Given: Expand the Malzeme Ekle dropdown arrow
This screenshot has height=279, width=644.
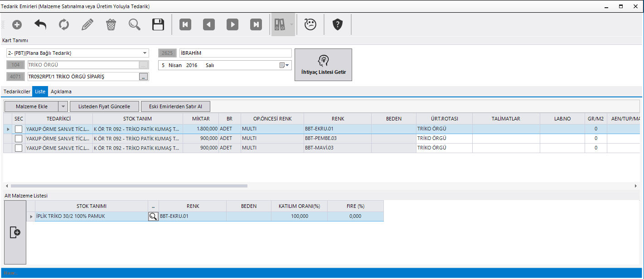Looking at the screenshot, I should tap(63, 106).
